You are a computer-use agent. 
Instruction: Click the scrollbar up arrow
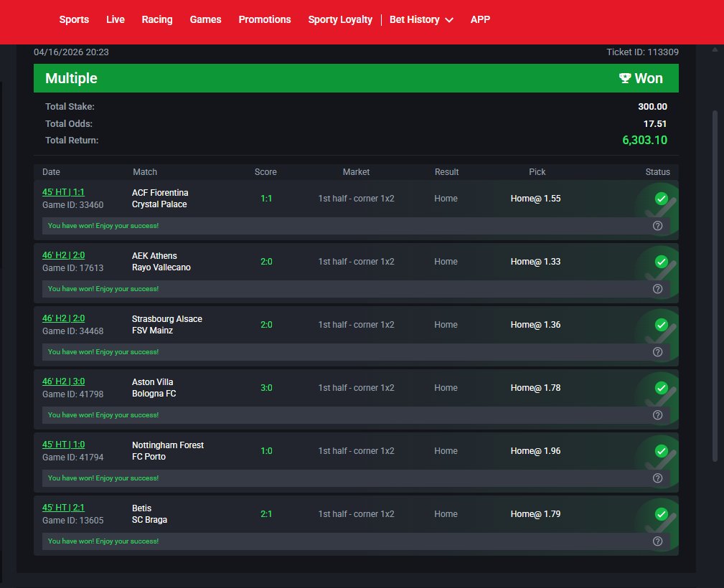715,49
